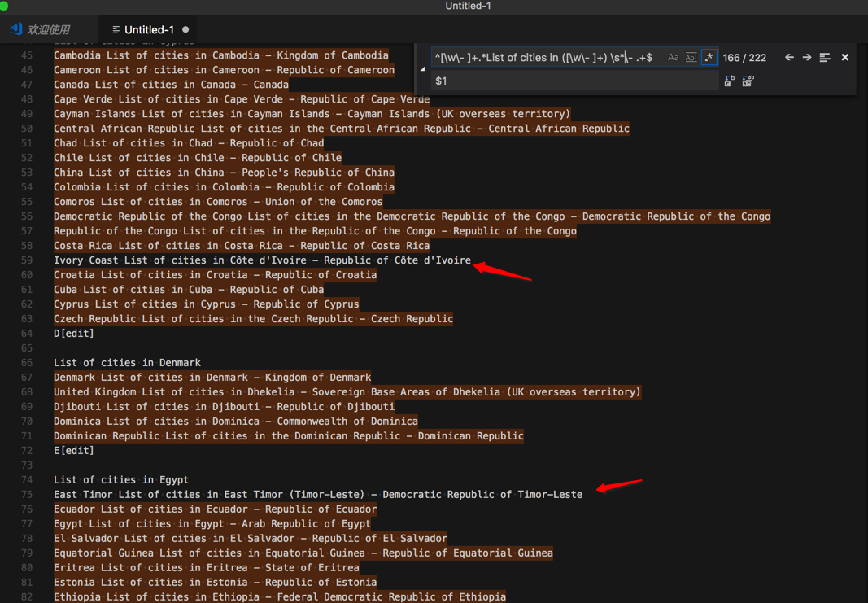Click the Czech Republic line of text
Viewport: 868px width, 603px height.
(254, 319)
